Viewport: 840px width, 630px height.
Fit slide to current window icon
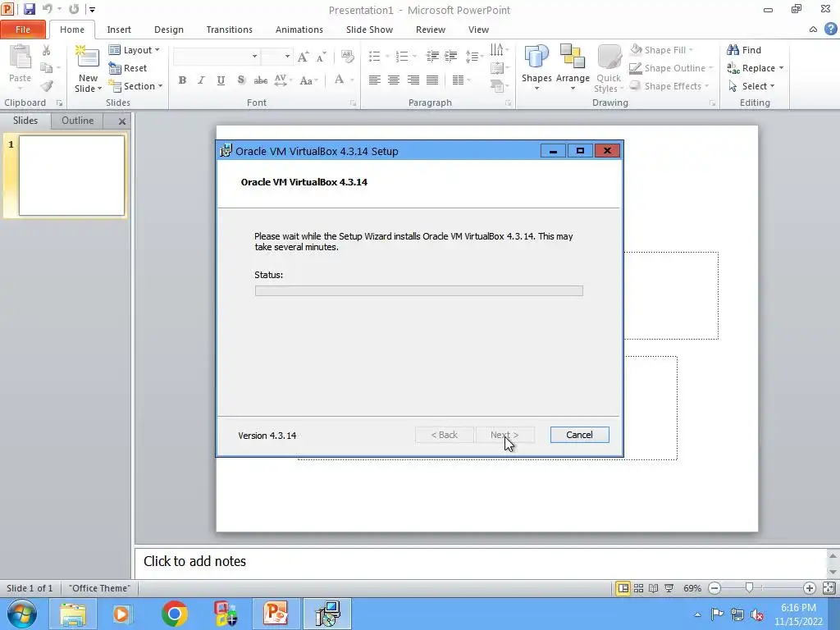coord(829,588)
